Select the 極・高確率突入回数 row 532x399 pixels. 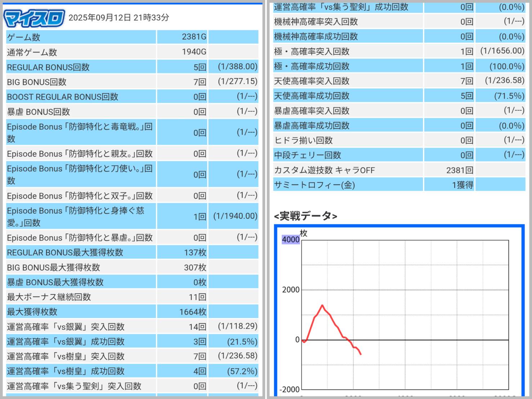pyautogui.click(x=312, y=51)
